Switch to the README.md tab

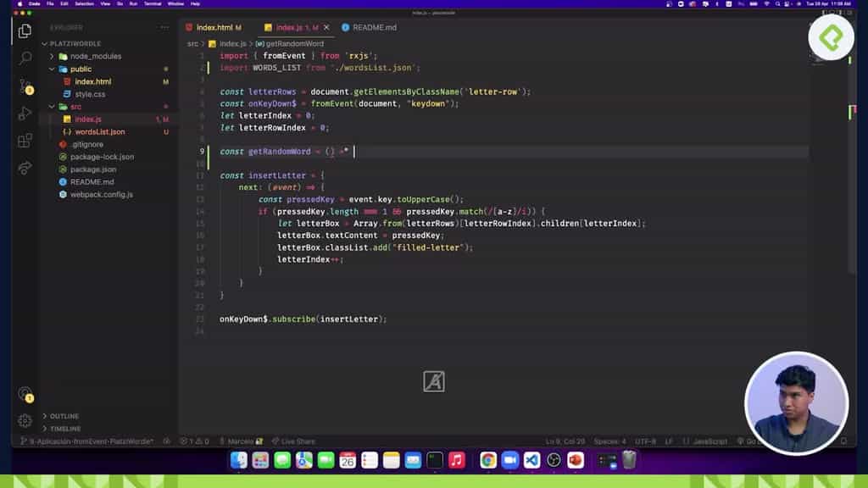click(373, 26)
